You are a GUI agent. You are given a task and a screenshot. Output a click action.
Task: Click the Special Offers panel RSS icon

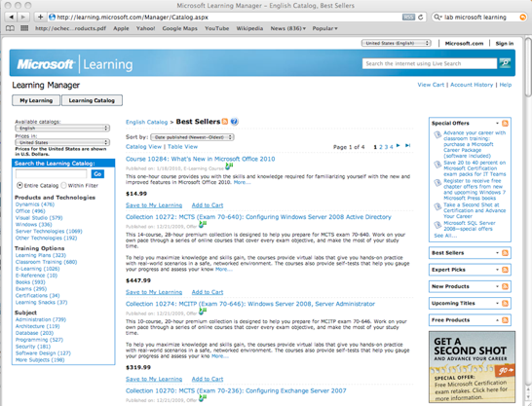[x=505, y=123]
